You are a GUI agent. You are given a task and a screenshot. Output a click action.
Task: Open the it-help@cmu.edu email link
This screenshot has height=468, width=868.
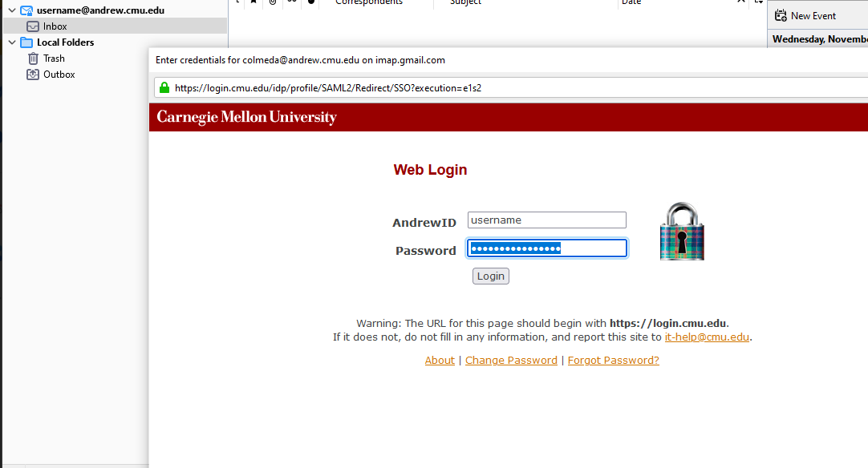(707, 337)
